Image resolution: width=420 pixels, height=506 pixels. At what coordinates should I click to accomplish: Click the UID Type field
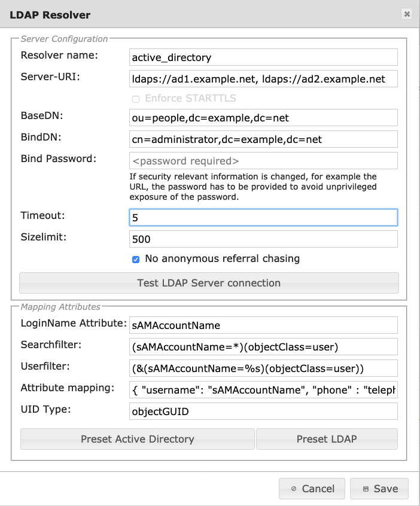coord(263,411)
